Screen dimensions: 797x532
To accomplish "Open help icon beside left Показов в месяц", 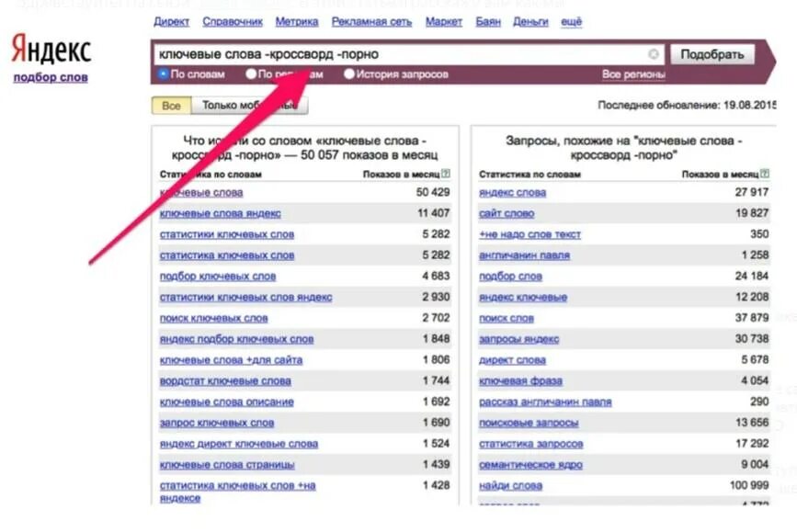I will coord(446,174).
